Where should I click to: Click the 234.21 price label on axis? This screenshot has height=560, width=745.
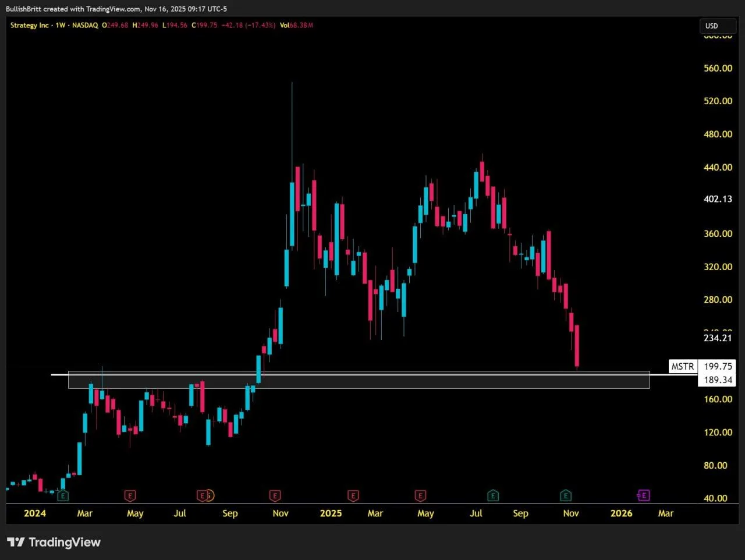tap(718, 338)
